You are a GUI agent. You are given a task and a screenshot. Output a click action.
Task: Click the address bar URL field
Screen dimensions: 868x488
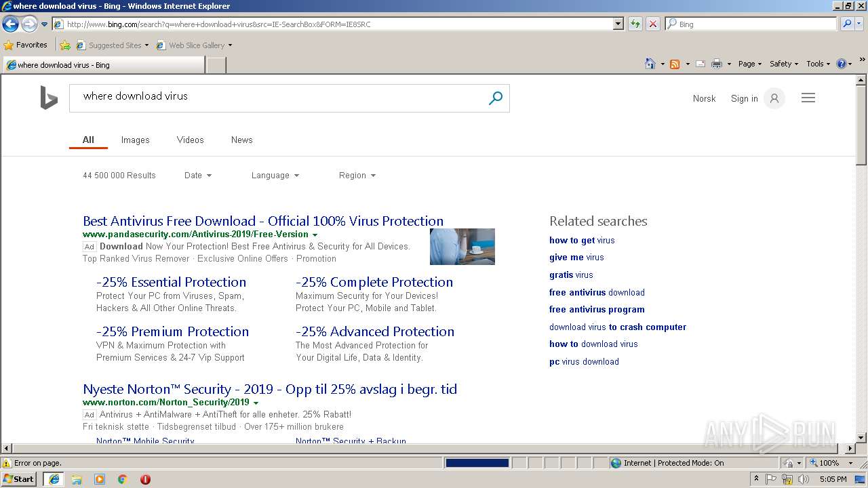tap(332, 24)
